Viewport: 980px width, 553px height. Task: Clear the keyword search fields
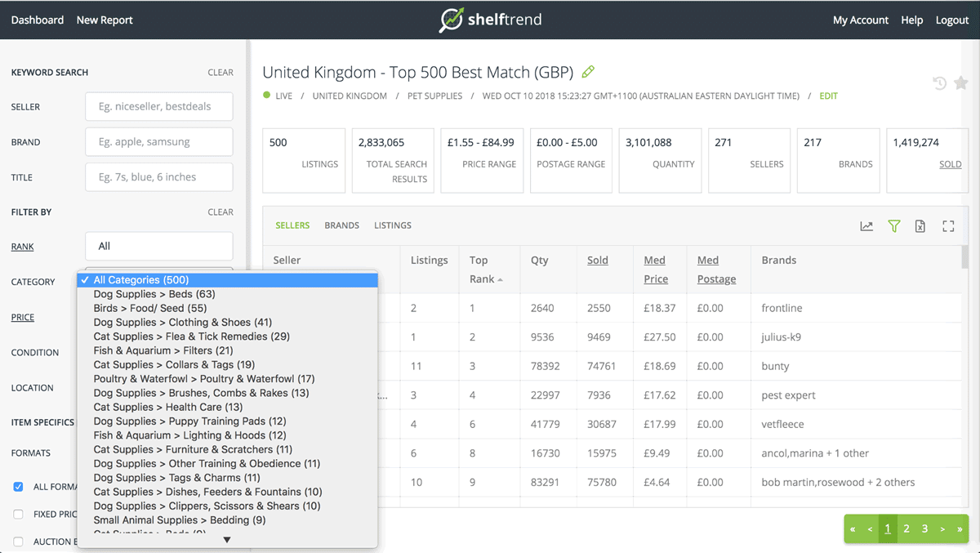click(x=220, y=73)
